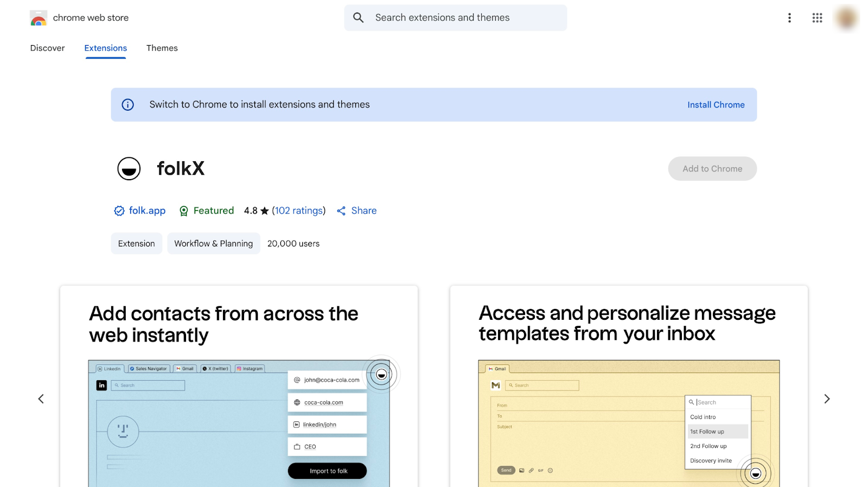
Task: Click the Share link text
Action: pyautogui.click(x=364, y=211)
